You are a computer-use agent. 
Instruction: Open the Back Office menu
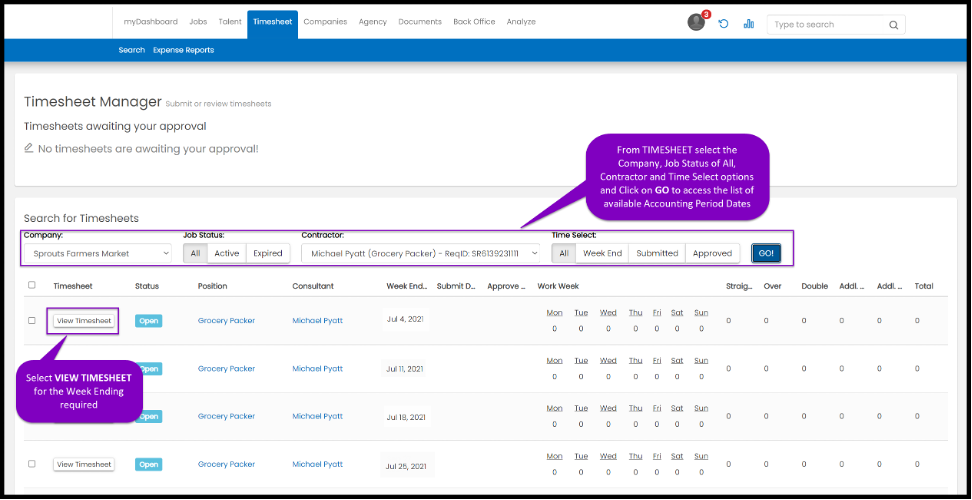pyautogui.click(x=474, y=21)
